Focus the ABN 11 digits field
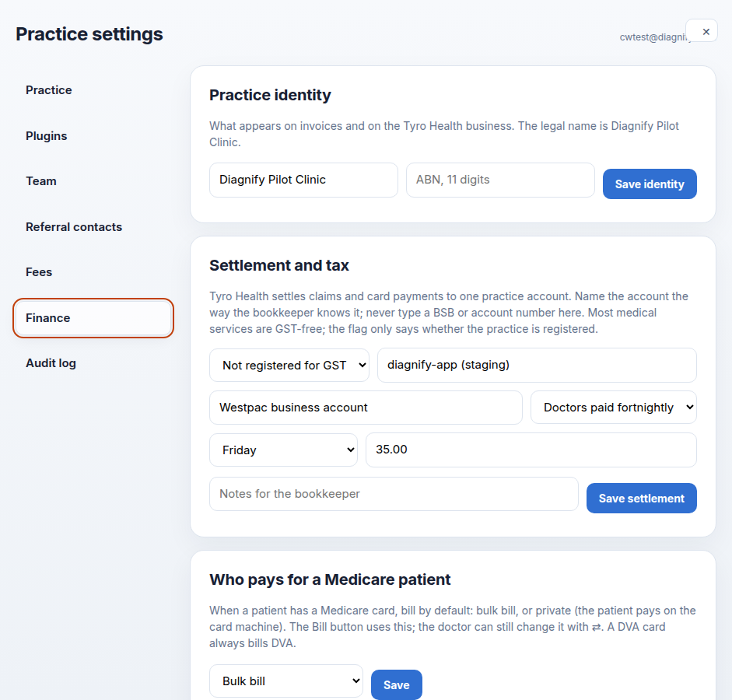This screenshot has width=732, height=700. coord(500,180)
